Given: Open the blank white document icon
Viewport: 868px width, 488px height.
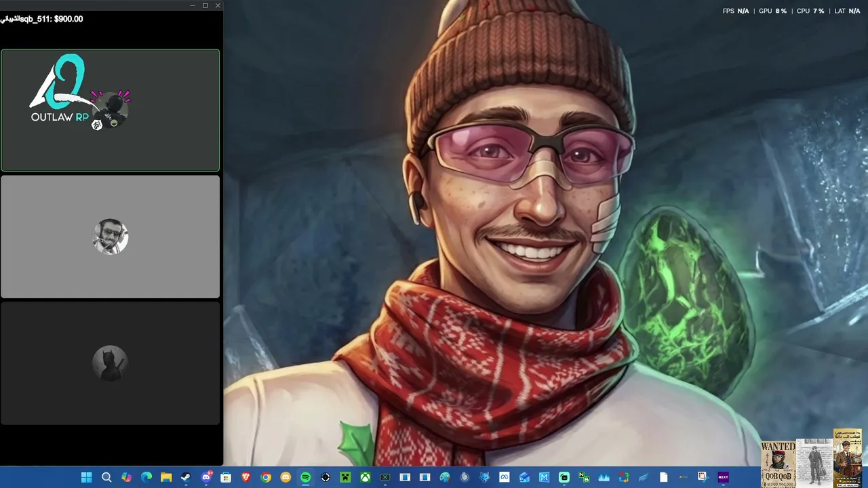Looking at the screenshot, I should [663, 477].
